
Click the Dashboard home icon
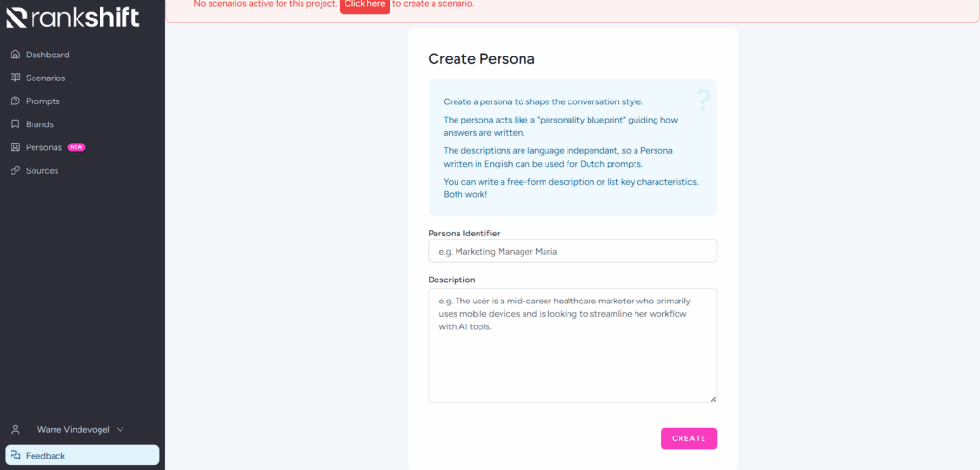(15, 55)
